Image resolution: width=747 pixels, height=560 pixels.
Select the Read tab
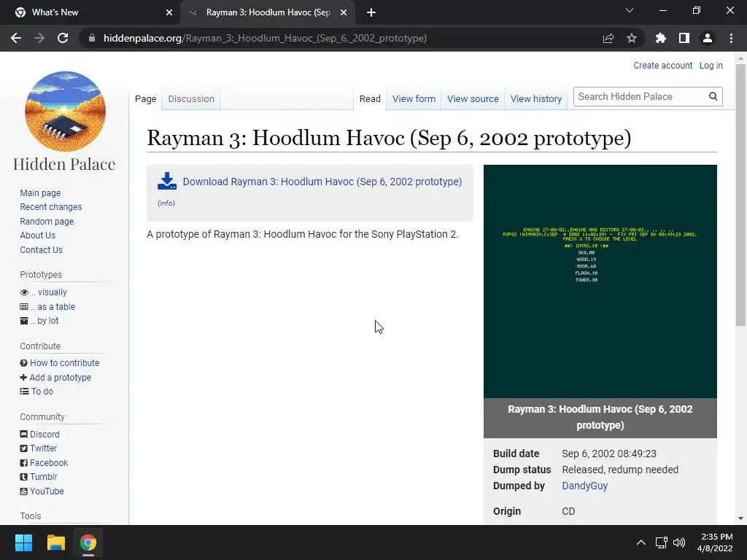tap(370, 99)
